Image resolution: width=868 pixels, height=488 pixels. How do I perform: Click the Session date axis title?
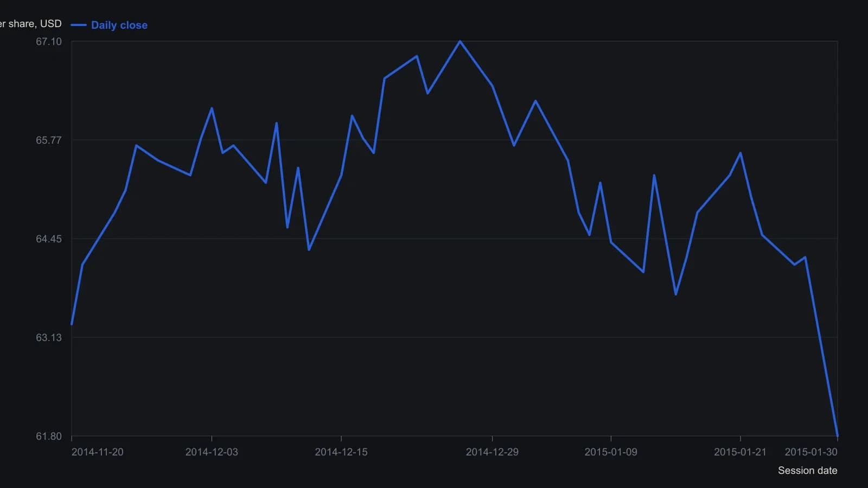coord(808,471)
